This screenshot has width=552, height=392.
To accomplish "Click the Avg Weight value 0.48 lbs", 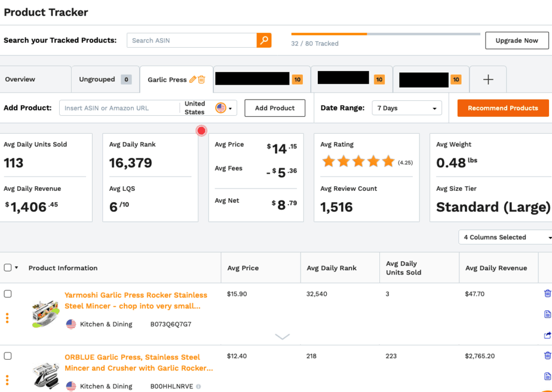I will pos(456,162).
